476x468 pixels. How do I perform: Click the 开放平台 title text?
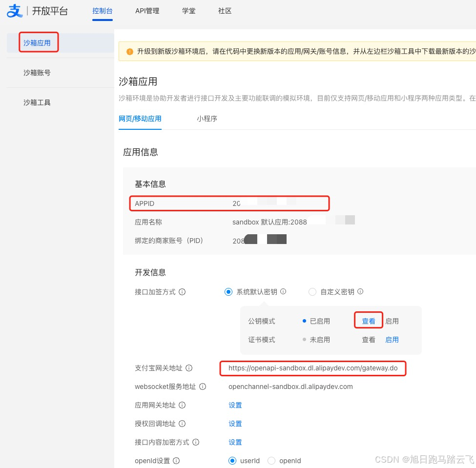[50, 11]
